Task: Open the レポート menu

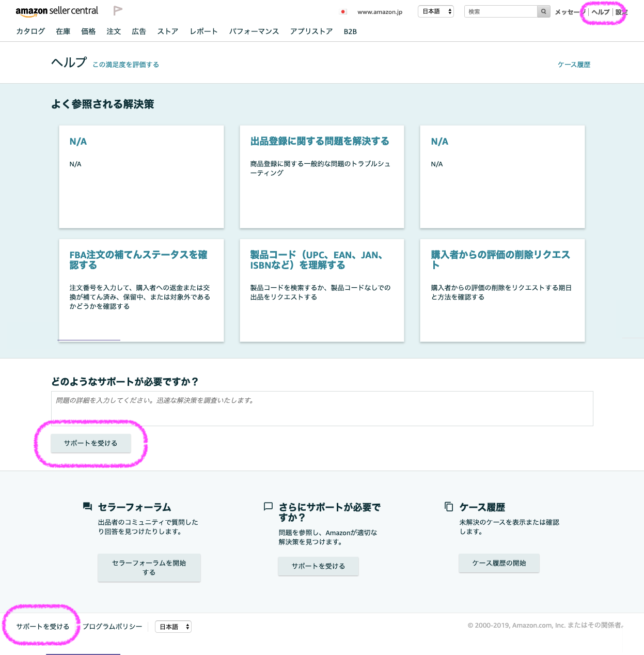Action: (x=203, y=32)
